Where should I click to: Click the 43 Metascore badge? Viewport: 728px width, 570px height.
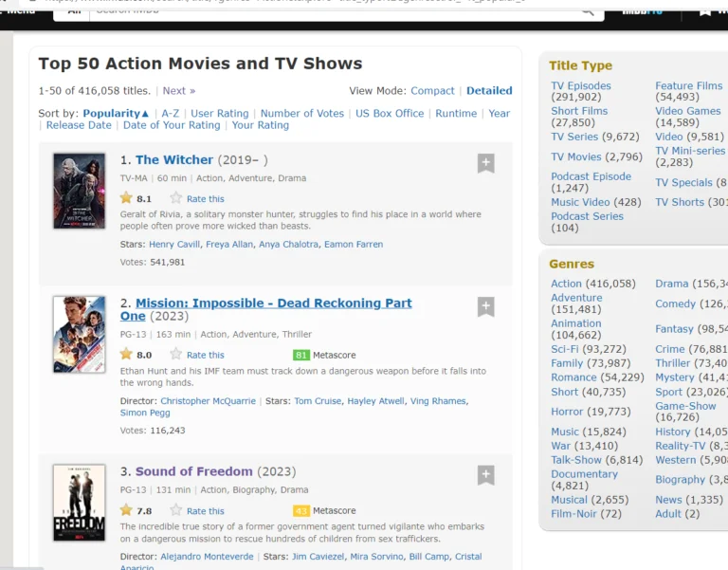coord(300,511)
